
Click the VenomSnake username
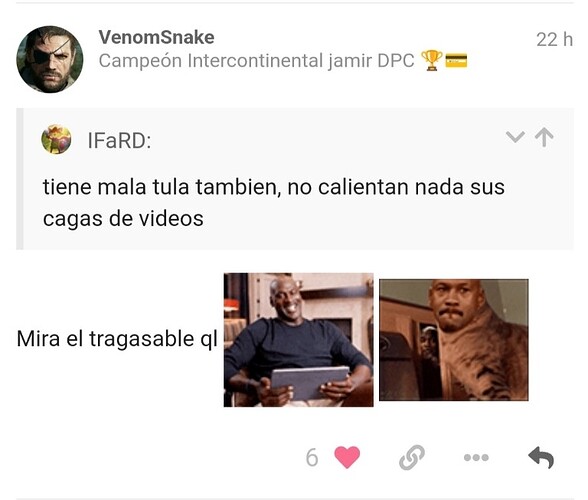(156, 37)
